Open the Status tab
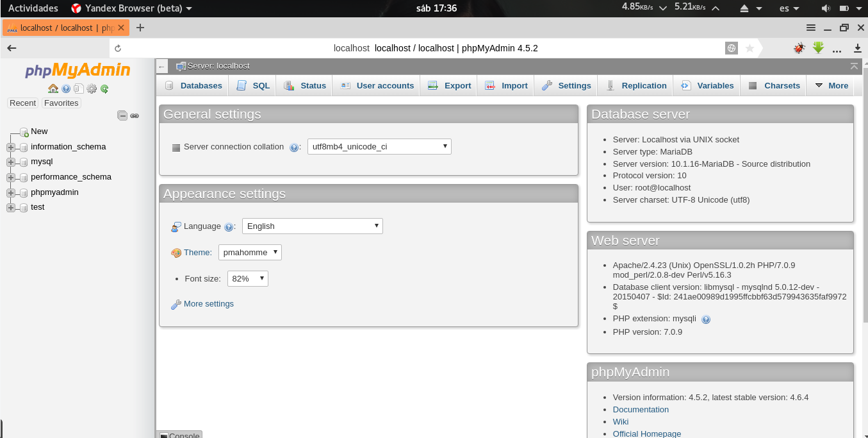The image size is (868, 438). click(305, 86)
